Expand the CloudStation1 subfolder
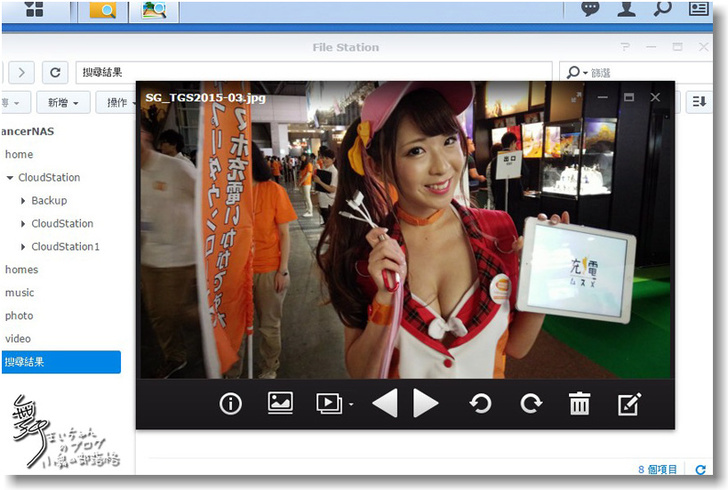This screenshot has width=728, height=490. [x=22, y=247]
